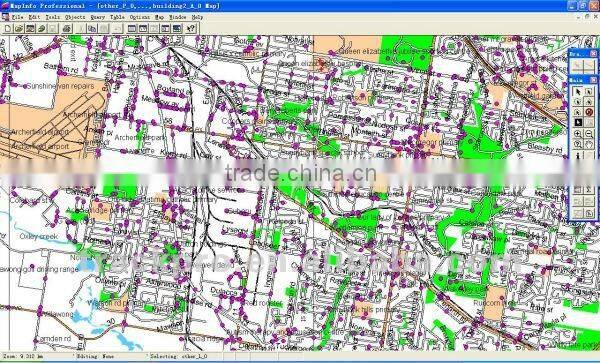This screenshot has width=600, height=363.
Task: Choose the Marquee Select tool
Action: click(x=589, y=91)
